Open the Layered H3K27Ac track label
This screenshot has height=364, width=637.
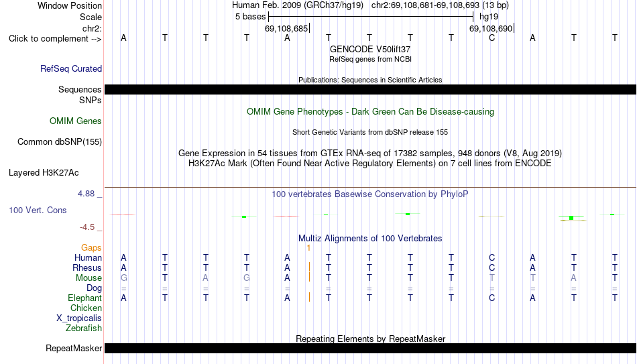[x=44, y=173]
